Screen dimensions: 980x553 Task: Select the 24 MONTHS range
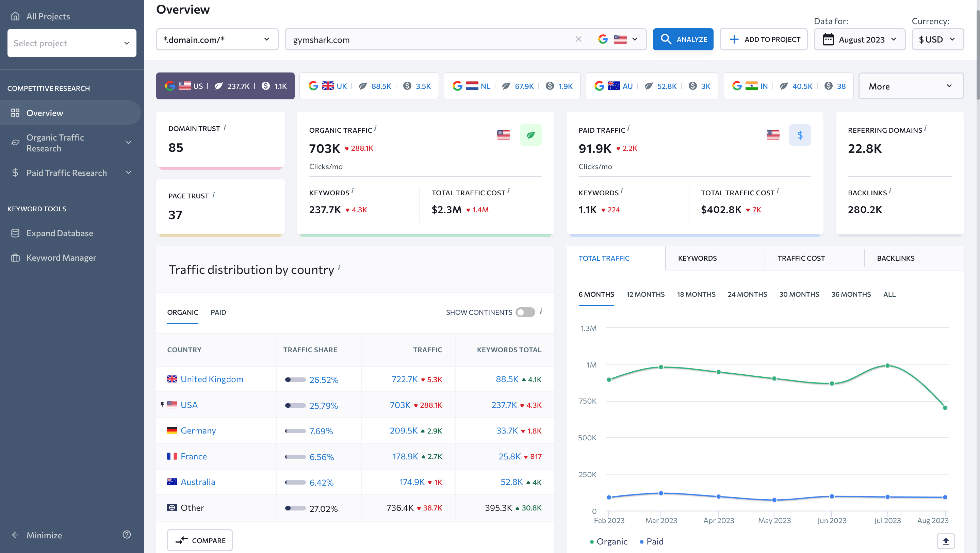point(747,294)
